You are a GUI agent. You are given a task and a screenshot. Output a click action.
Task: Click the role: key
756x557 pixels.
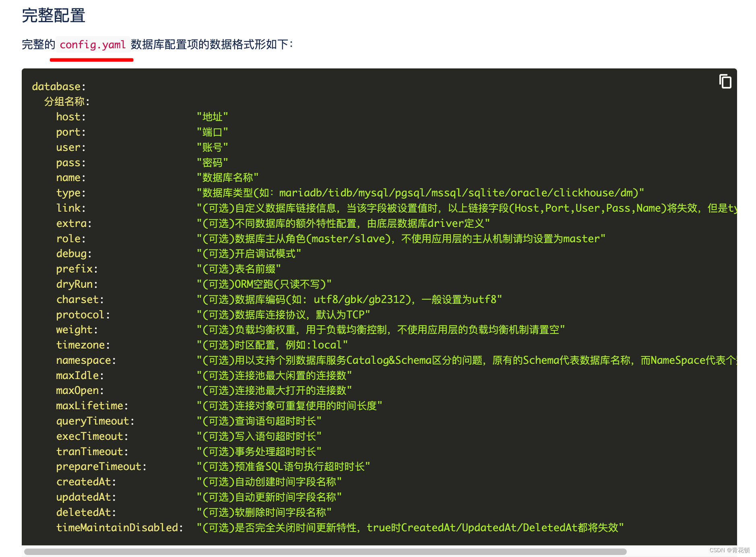(71, 239)
